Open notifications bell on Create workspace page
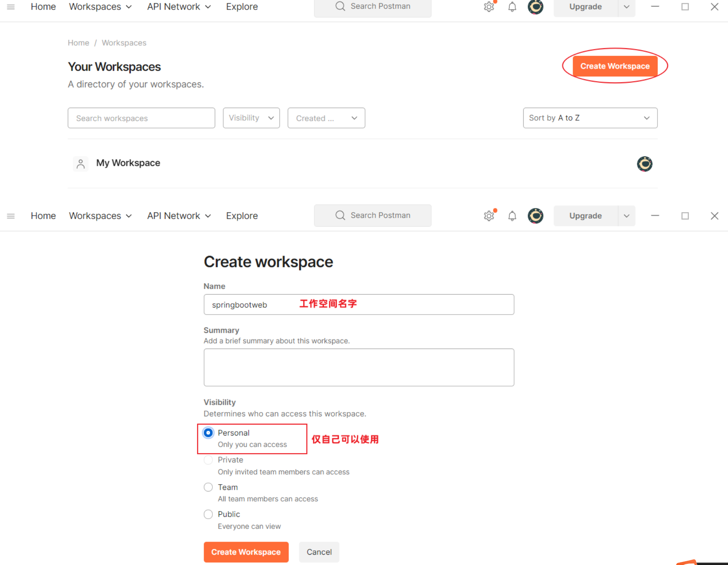Viewport: 728px width, 565px height. pos(512,216)
